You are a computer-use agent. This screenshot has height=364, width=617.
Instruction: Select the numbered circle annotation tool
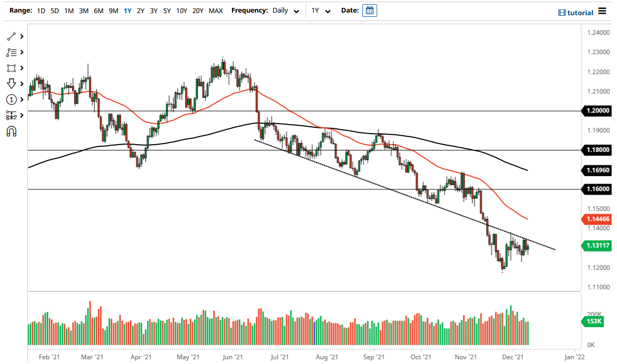(x=11, y=99)
